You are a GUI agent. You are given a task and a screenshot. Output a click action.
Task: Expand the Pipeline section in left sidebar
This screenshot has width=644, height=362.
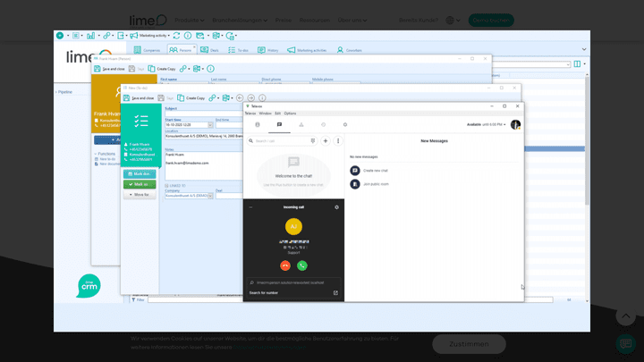point(64,92)
